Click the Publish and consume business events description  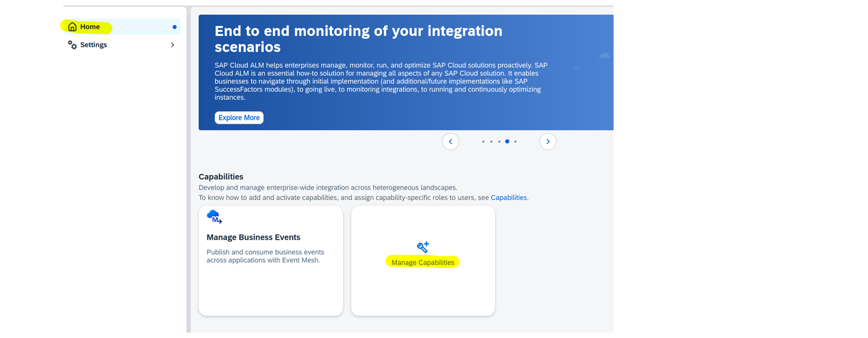tap(265, 256)
